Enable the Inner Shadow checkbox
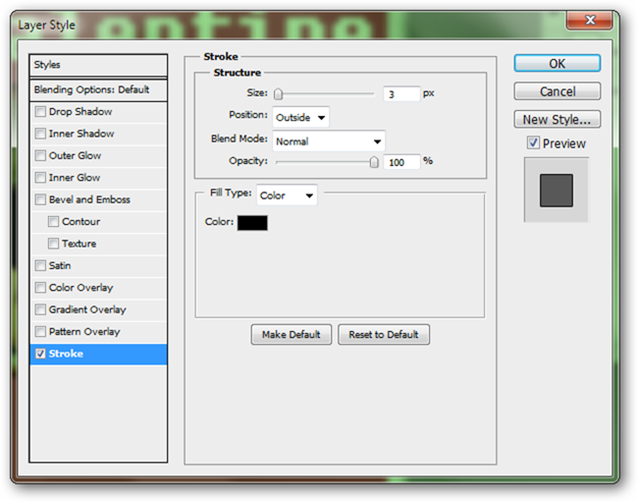The width and height of the screenshot is (638, 502). (40, 133)
